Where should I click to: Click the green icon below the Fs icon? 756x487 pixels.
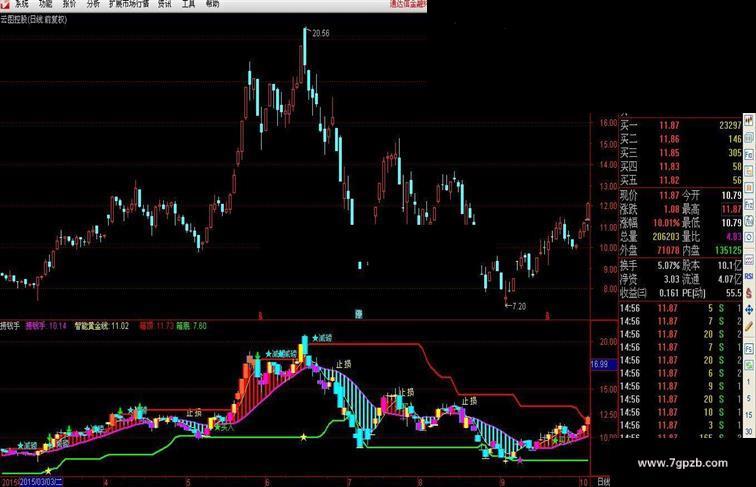(x=749, y=365)
